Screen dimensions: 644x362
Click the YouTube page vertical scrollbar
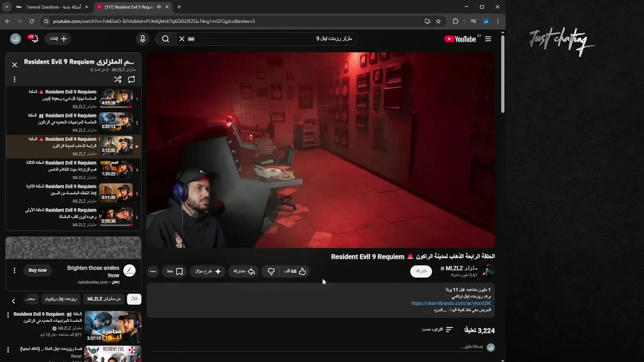tap(502, 74)
